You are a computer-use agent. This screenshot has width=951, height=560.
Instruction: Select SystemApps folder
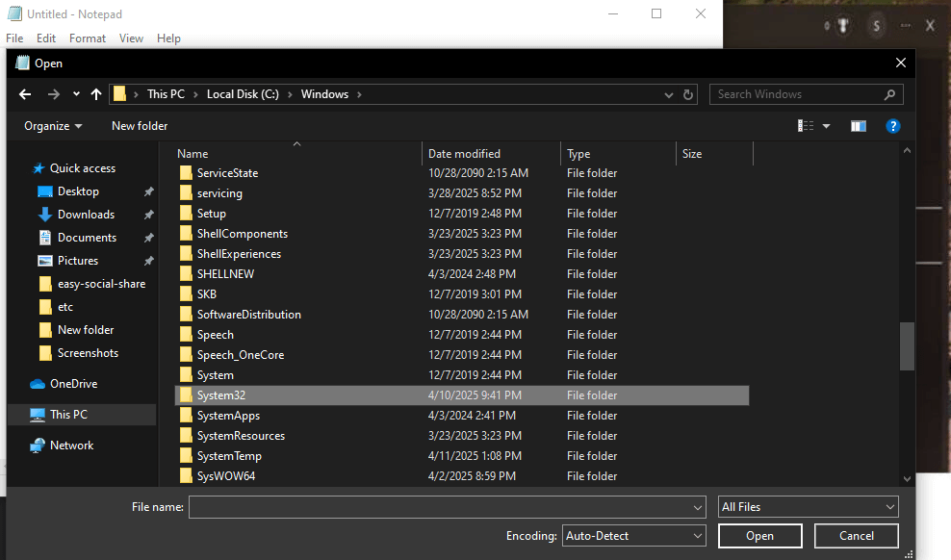click(x=228, y=415)
